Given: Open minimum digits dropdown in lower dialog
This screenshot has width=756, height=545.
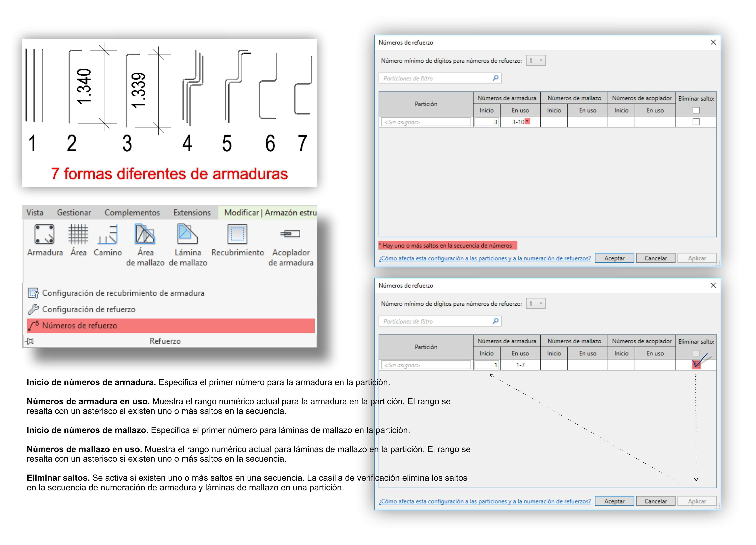Looking at the screenshot, I should (536, 304).
